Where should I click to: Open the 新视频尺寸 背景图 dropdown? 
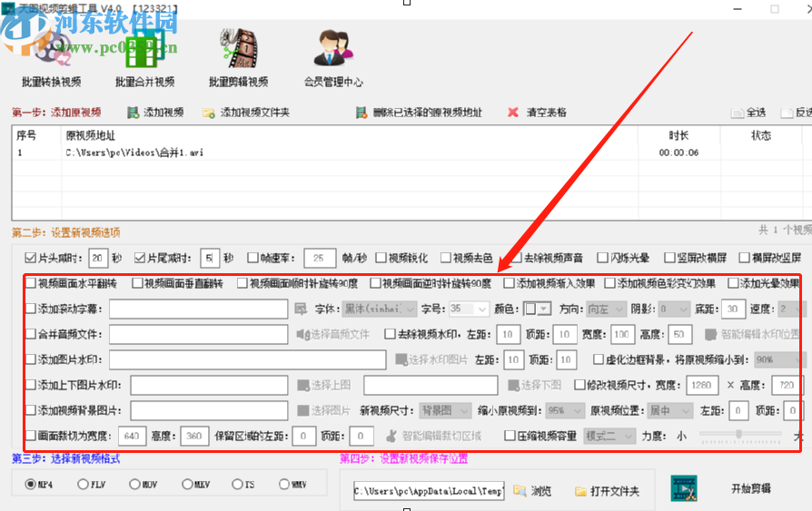click(x=445, y=410)
